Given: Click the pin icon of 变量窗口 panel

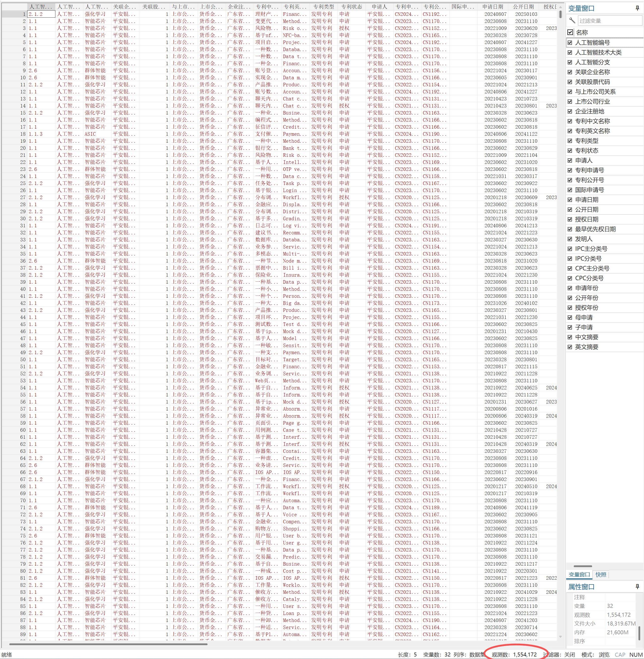Looking at the screenshot, I should click(637, 8).
